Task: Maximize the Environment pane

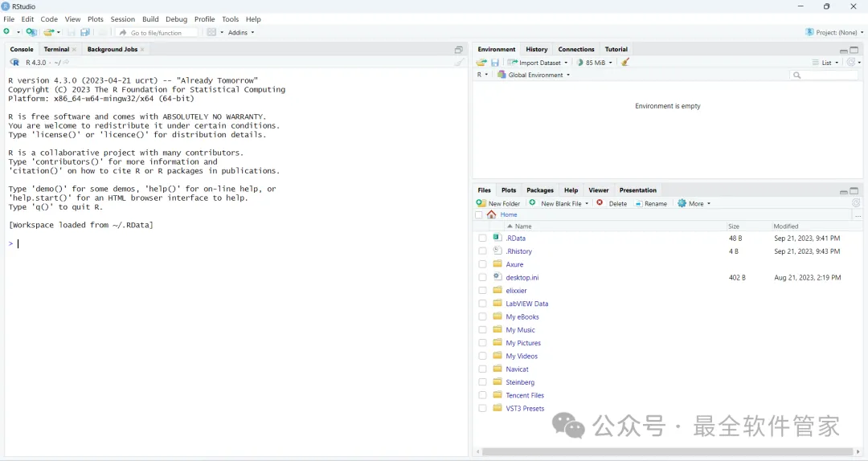Action: pos(854,50)
